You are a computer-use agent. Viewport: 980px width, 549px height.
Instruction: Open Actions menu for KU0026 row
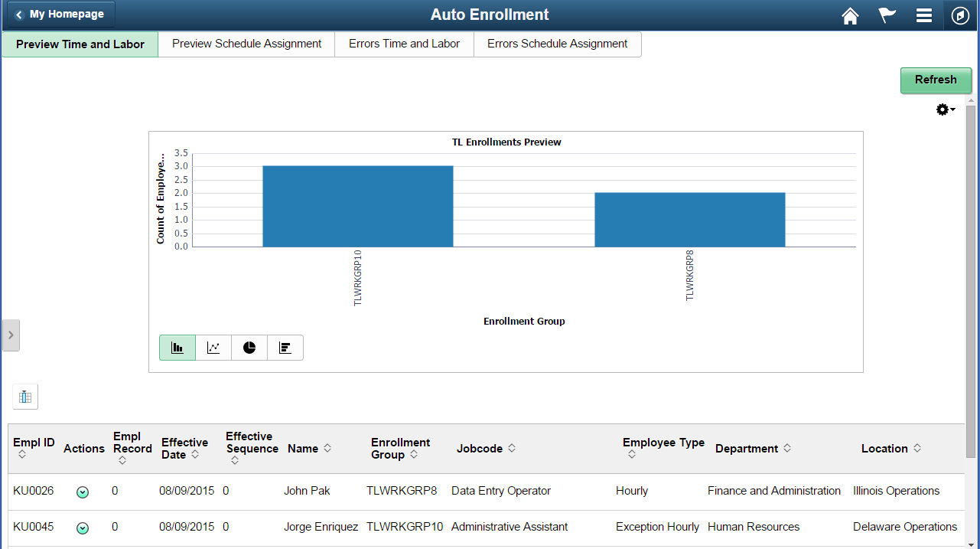(x=83, y=492)
